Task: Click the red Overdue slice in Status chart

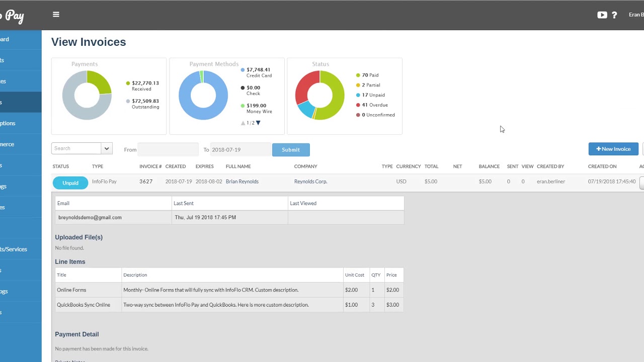Action: tap(305, 85)
